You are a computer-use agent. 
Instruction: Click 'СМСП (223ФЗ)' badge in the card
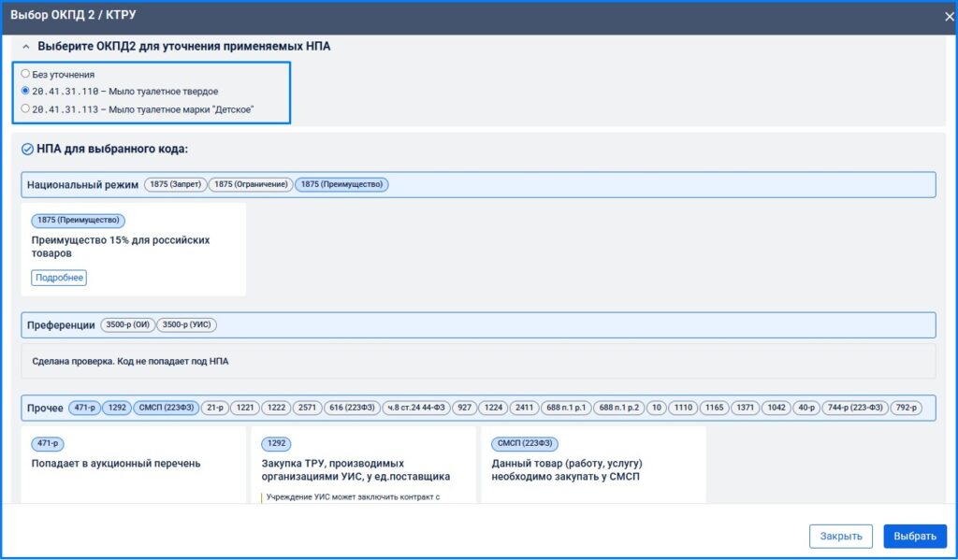[x=525, y=443]
